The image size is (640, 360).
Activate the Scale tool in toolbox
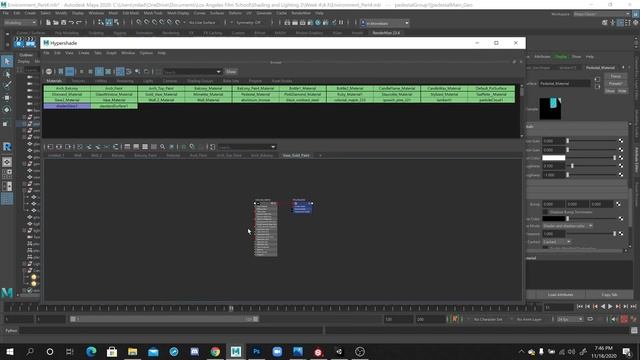(x=6, y=123)
